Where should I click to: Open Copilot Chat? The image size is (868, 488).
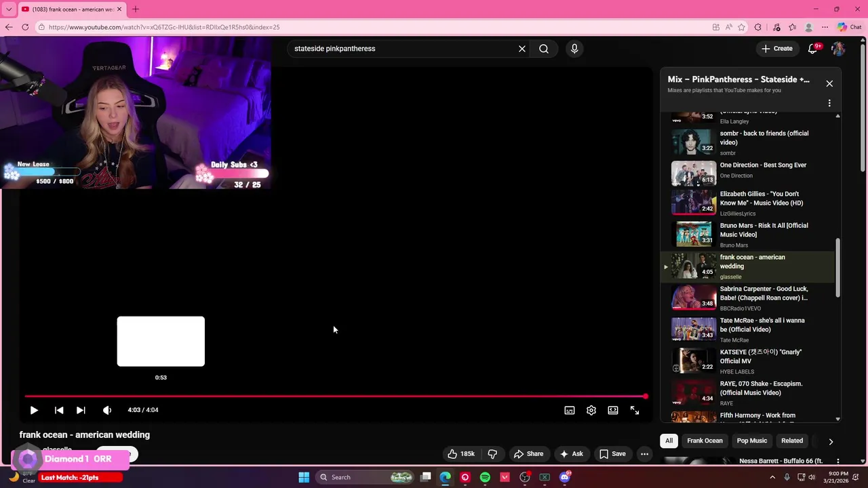[x=850, y=27]
